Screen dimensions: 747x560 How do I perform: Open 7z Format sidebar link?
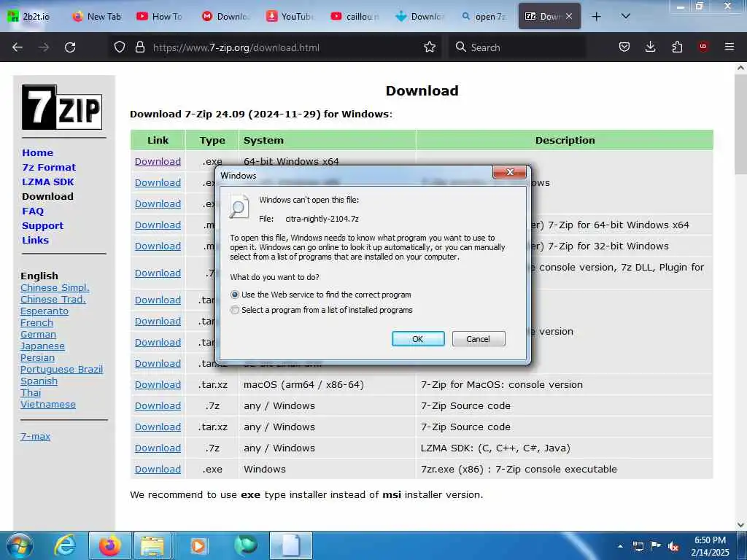click(x=49, y=168)
